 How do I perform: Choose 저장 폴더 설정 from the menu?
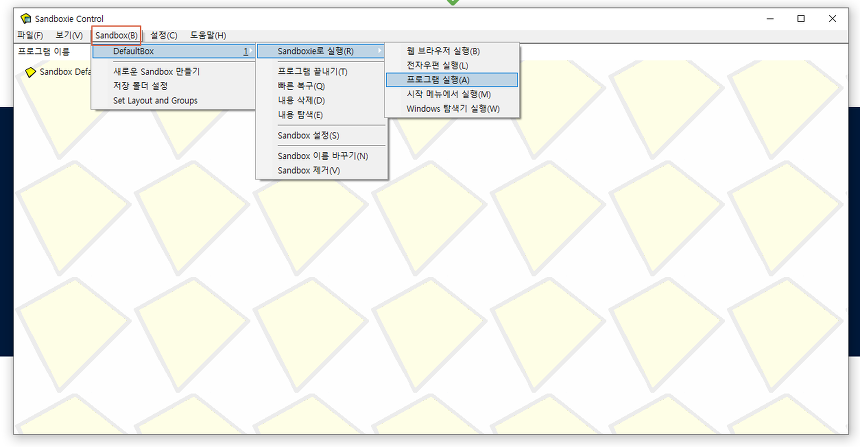[140, 86]
